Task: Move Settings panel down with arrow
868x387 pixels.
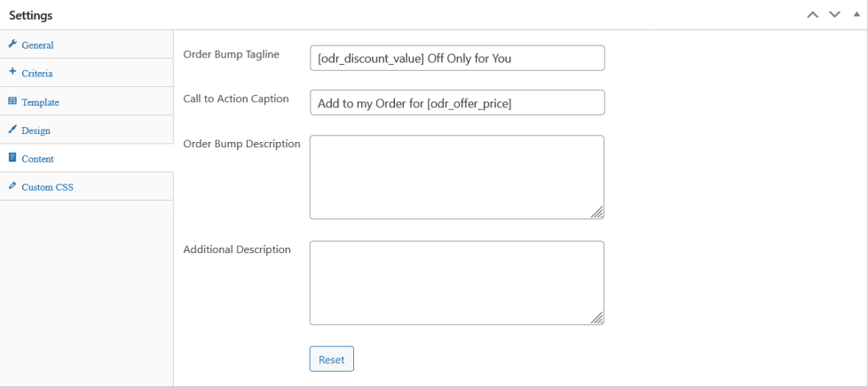Action: 834,15
